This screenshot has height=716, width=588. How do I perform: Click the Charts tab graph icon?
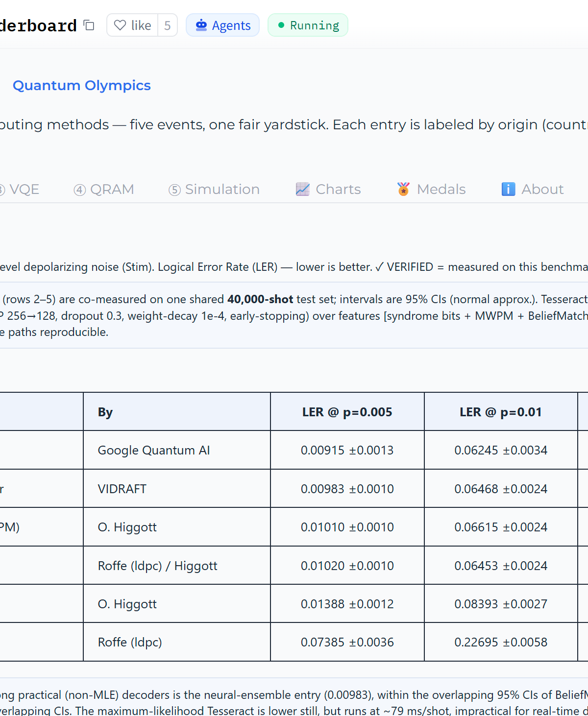click(303, 189)
